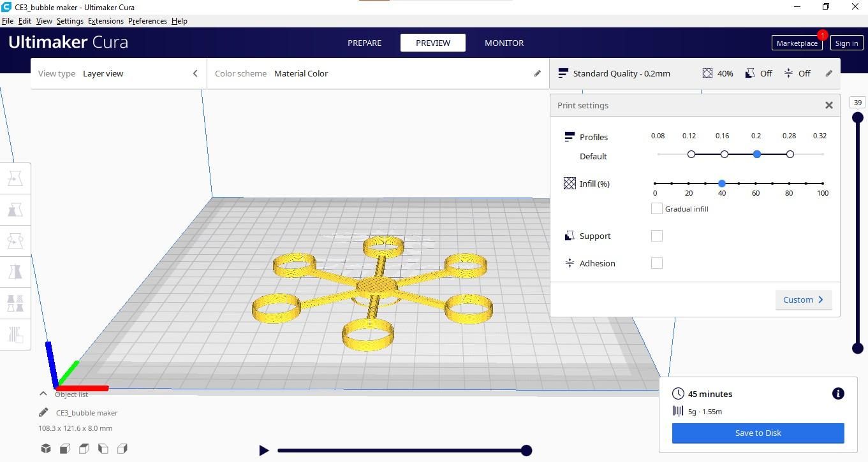The width and height of the screenshot is (868, 462).
Task: Select the 0.2 profile option
Action: 757,154
